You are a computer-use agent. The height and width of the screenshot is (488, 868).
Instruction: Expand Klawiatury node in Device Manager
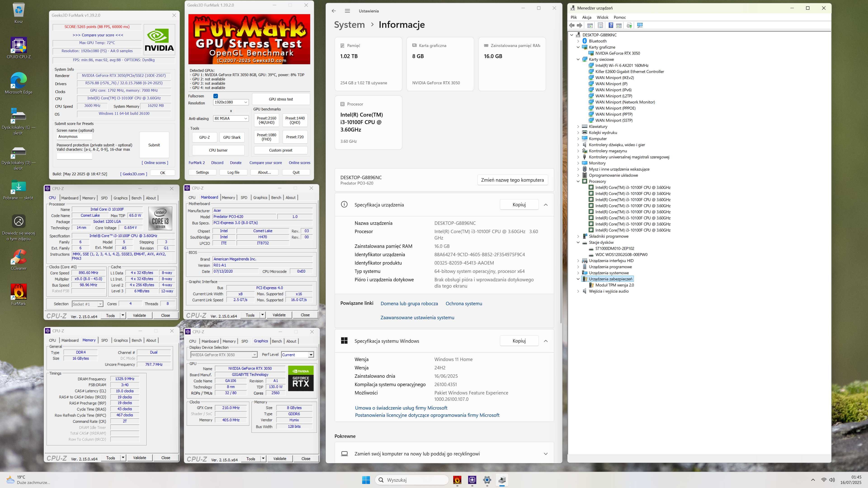coord(578,126)
